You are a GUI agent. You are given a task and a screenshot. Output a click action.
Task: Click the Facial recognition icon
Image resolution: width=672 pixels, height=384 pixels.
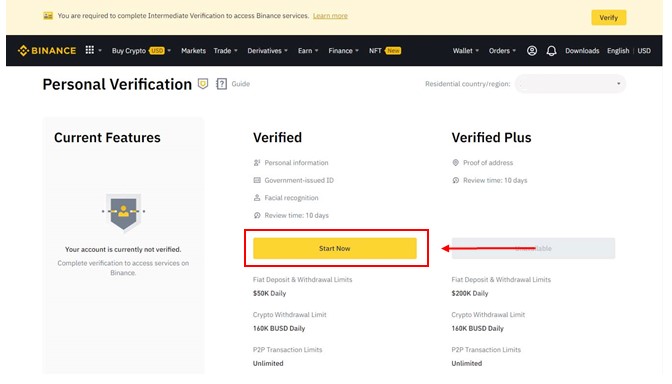(257, 198)
